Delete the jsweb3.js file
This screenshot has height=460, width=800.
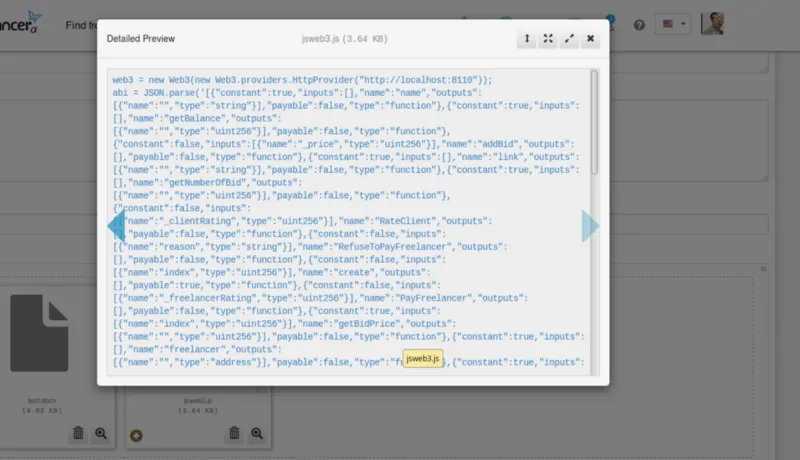[234, 433]
